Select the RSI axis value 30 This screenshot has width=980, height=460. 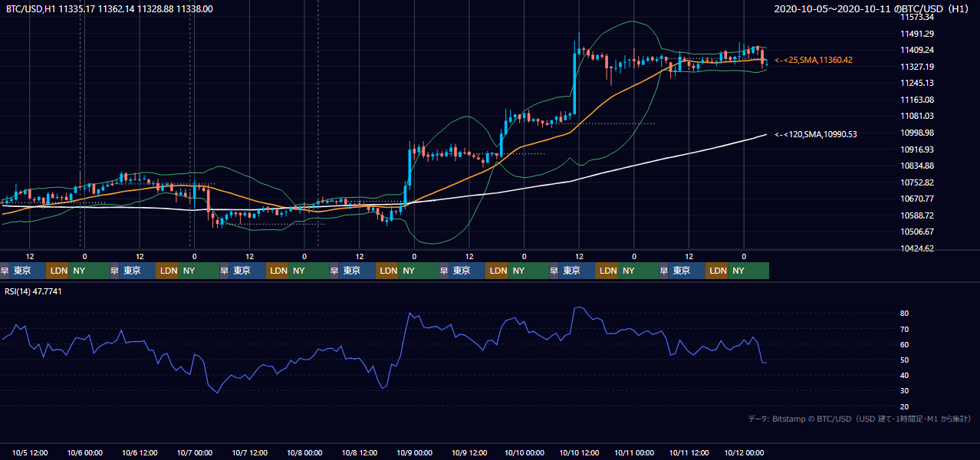pos(905,391)
